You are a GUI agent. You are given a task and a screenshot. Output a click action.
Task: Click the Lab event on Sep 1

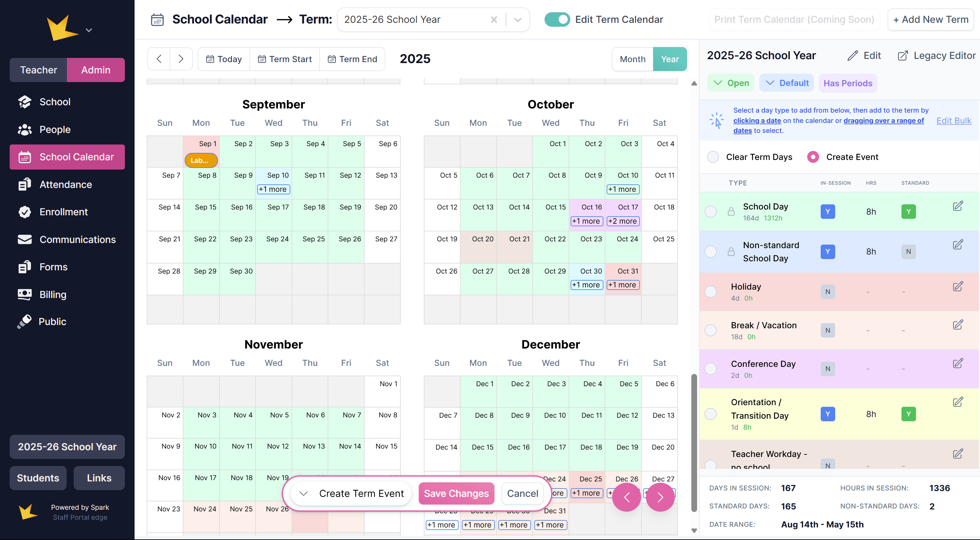tap(201, 161)
